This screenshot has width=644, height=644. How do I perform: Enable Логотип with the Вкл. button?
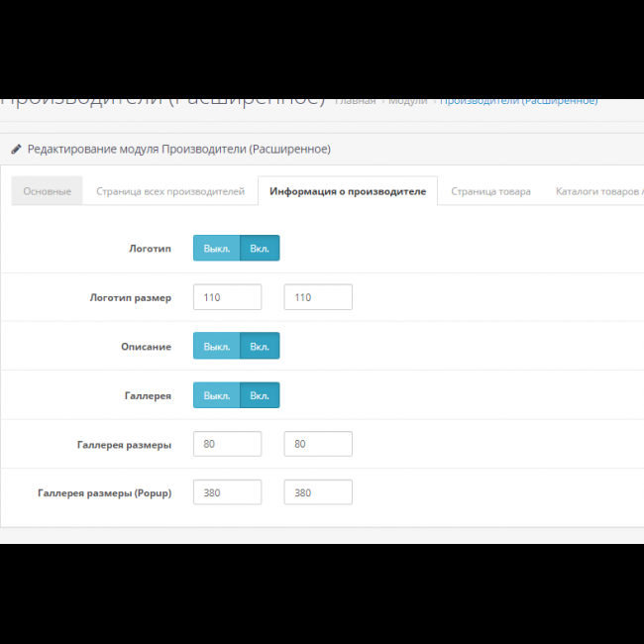pos(260,248)
